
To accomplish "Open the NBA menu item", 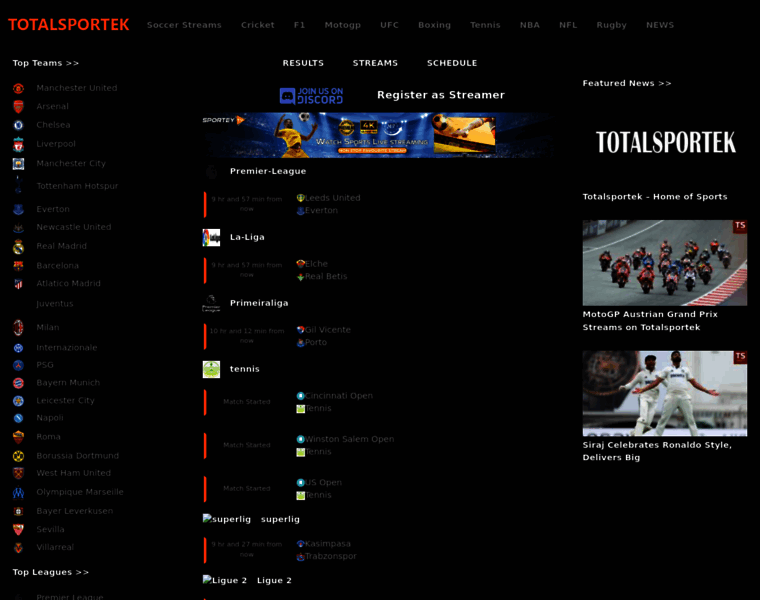I will (530, 25).
